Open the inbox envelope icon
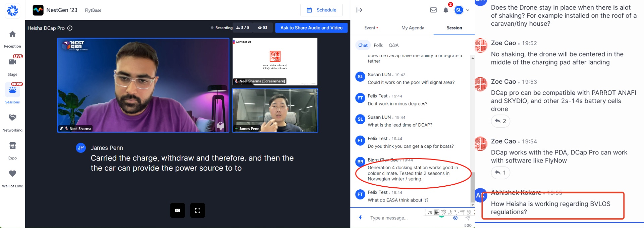 pos(433,10)
